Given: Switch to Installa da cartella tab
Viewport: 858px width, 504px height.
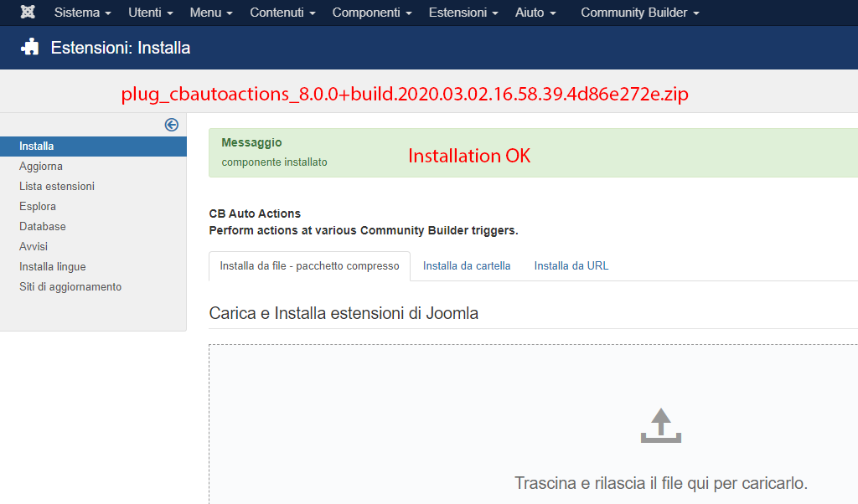Looking at the screenshot, I should (467, 266).
